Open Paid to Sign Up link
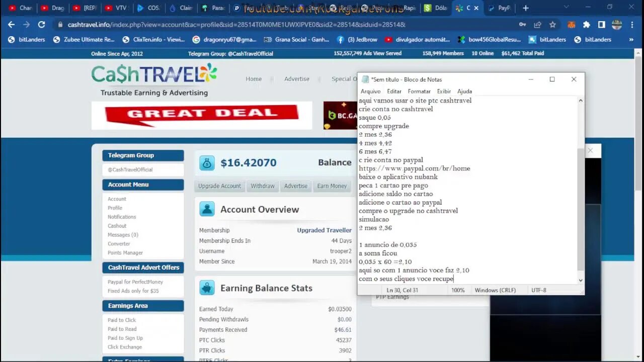Screen dimensions: 644x362 (125, 338)
